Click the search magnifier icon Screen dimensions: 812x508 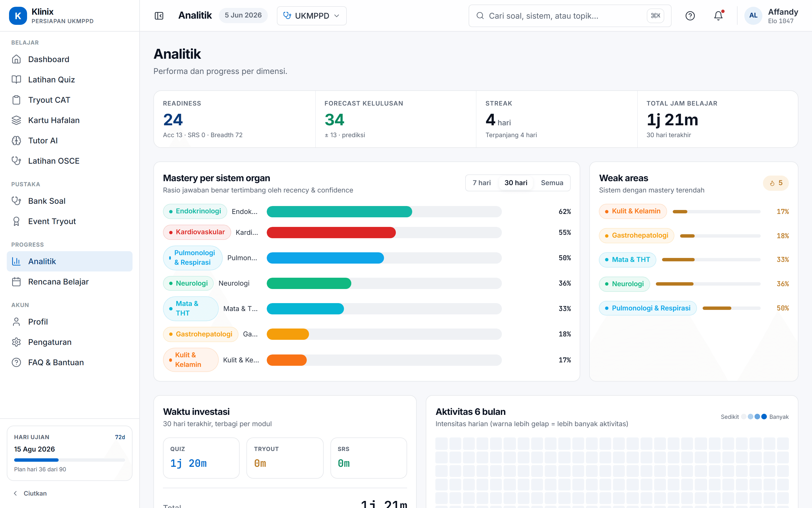(x=480, y=16)
